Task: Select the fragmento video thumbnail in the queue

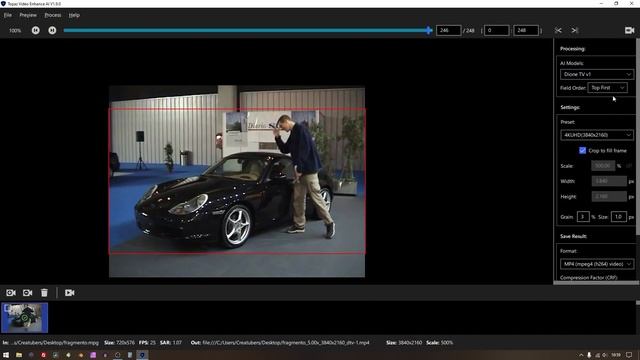Action: click(24, 318)
